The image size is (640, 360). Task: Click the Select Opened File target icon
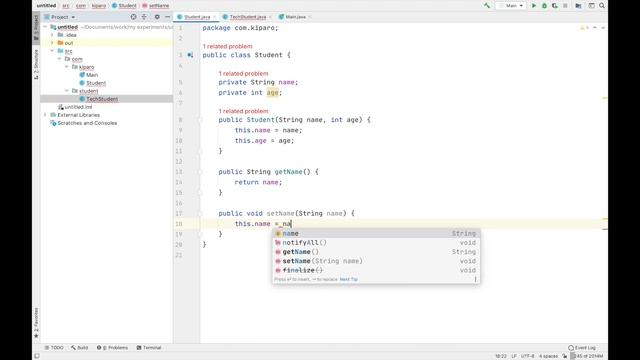tap(133, 17)
